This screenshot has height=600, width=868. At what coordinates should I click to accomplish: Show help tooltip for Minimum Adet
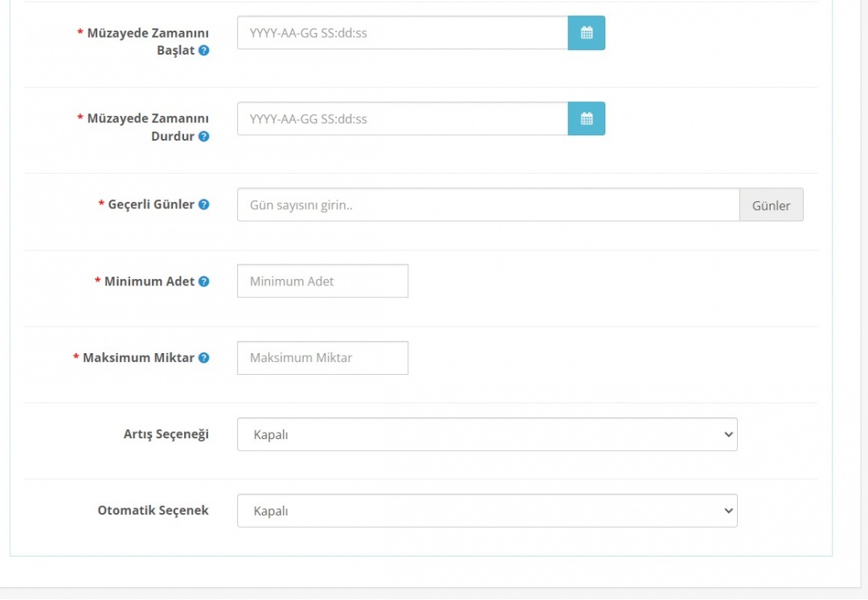(204, 282)
